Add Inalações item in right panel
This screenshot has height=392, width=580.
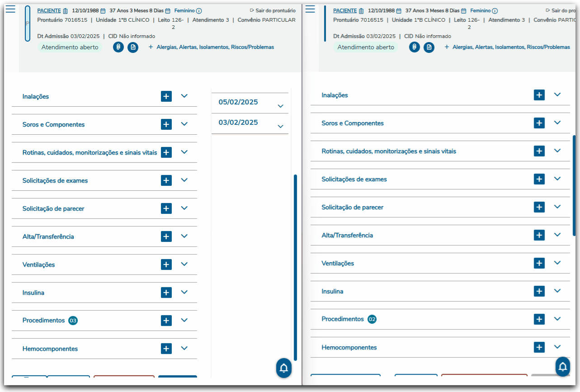click(539, 95)
